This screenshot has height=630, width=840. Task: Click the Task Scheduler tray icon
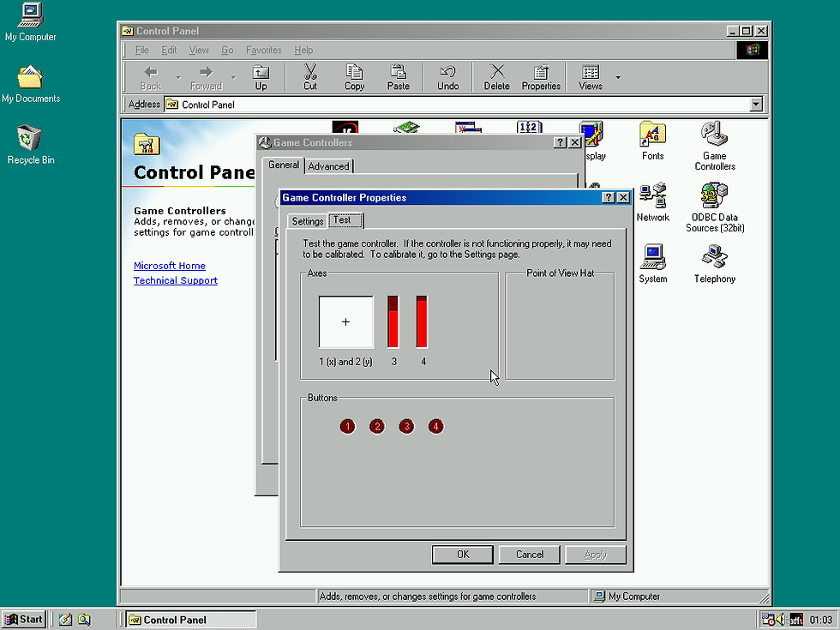coord(768,620)
